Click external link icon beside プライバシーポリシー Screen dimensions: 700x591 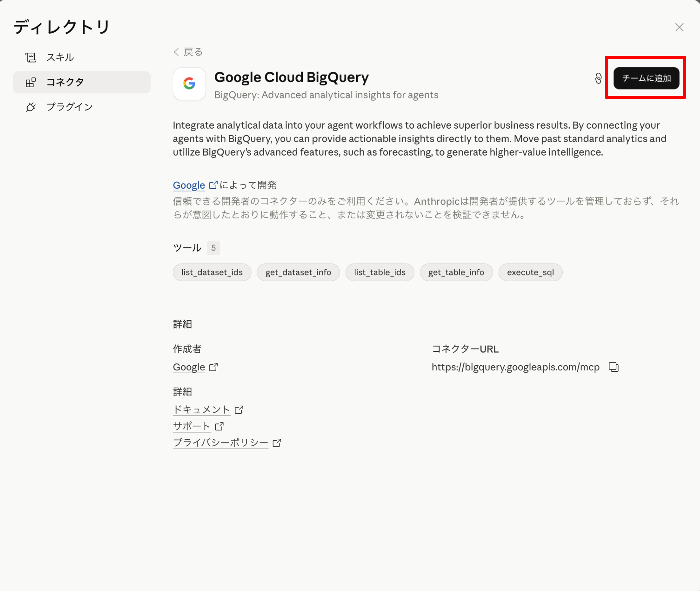point(277,443)
